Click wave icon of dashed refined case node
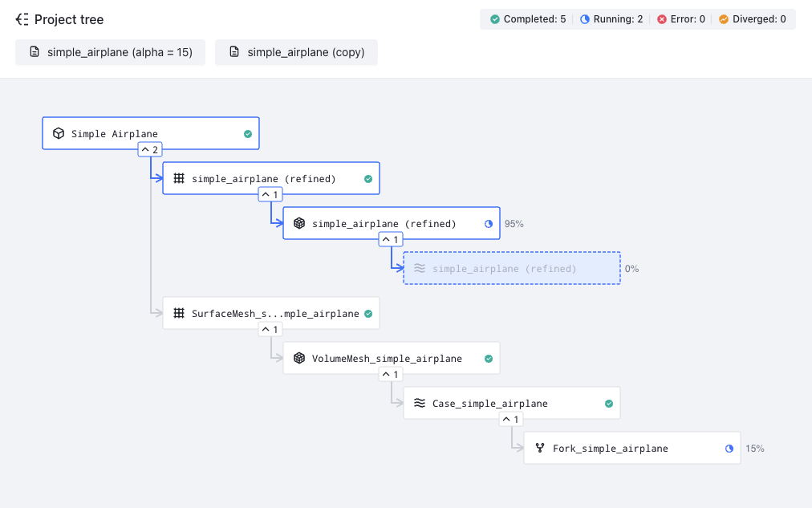Viewport: 812px width, 508px height. click(x=420, y=268)
